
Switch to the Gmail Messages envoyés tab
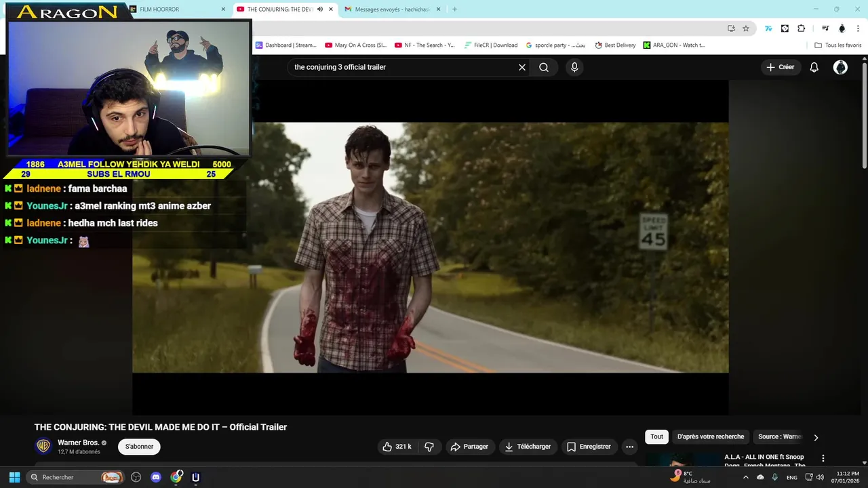coord(393,9)
